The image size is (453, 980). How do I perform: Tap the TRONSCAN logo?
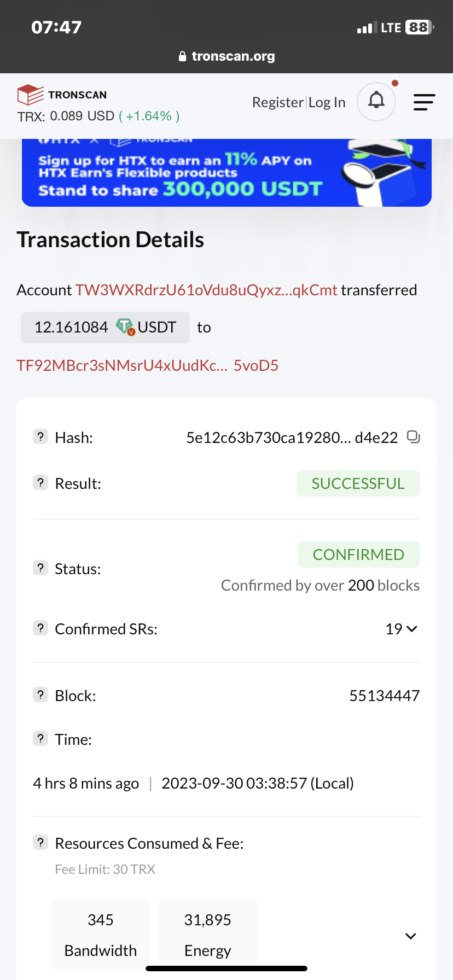(62, 95)
